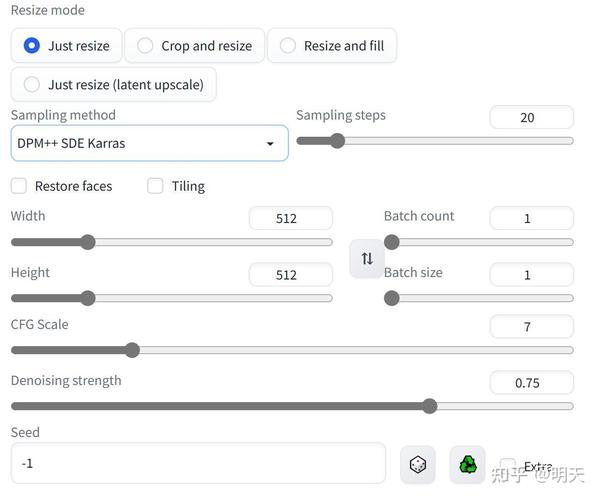Select the Just resize radio option
600x499 pixels.
[32, 46]
